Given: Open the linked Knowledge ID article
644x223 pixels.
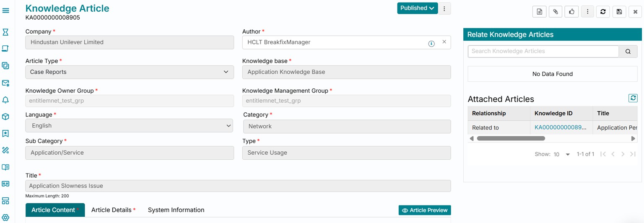Looking at the screenshot, I should [560, 127].
